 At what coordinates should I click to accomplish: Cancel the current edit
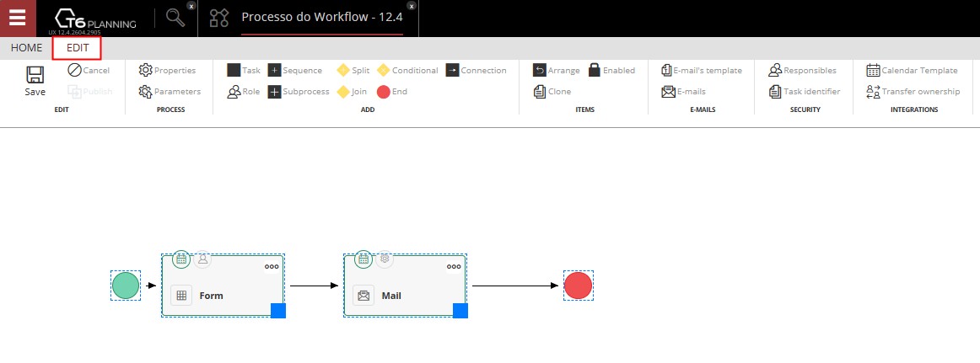[x=89, y=71]
